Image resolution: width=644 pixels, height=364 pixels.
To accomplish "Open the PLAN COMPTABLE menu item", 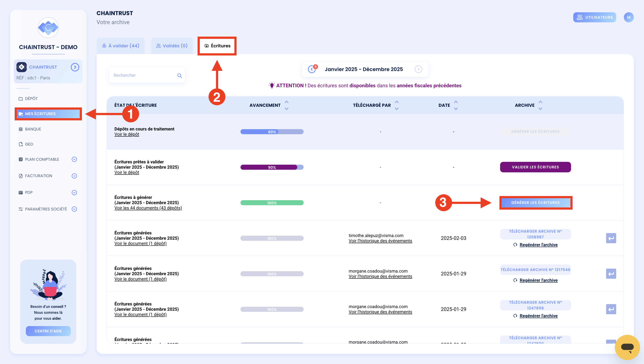I will pyautogui.click(x=42, y=159).
